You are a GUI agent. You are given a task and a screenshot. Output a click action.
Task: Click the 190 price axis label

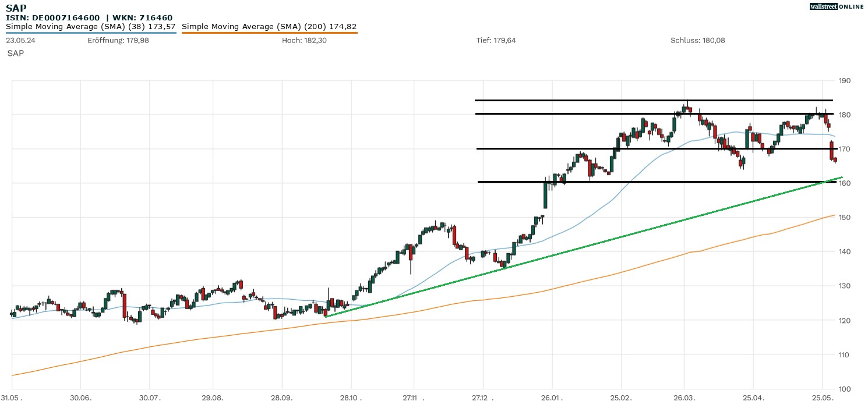(844, 80)
